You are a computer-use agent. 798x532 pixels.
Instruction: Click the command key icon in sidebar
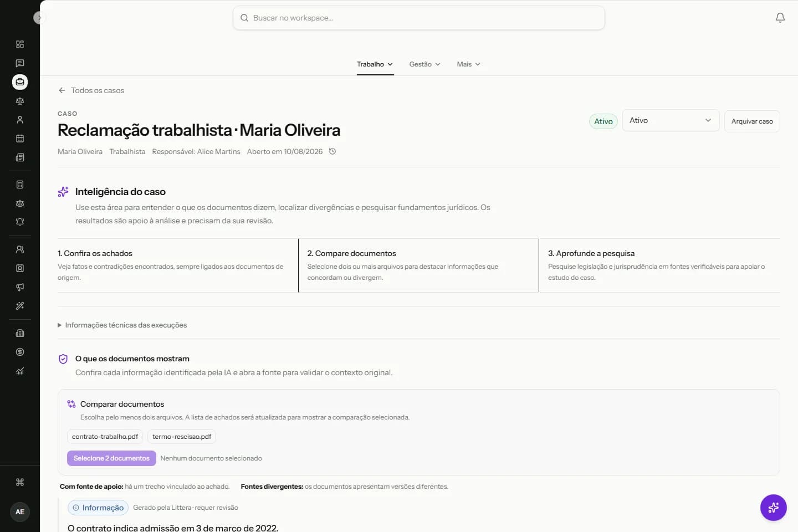tap(20, 482)
